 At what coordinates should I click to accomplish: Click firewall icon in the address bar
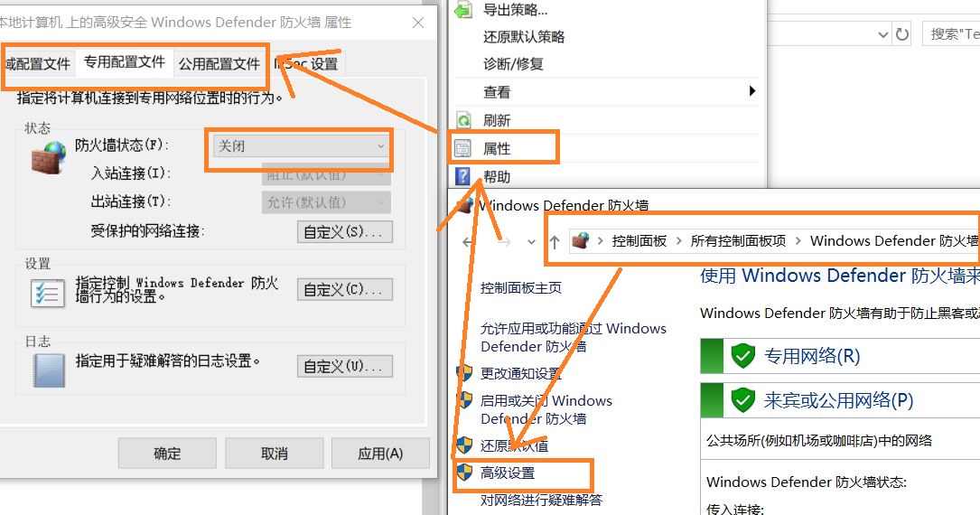coord(581,240)
